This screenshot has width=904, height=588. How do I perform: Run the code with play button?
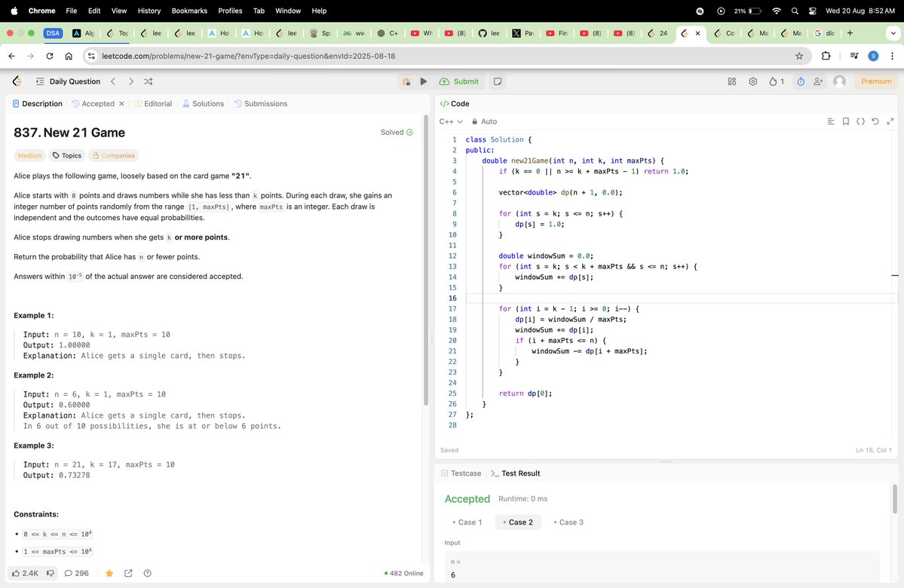coord(424,81)
